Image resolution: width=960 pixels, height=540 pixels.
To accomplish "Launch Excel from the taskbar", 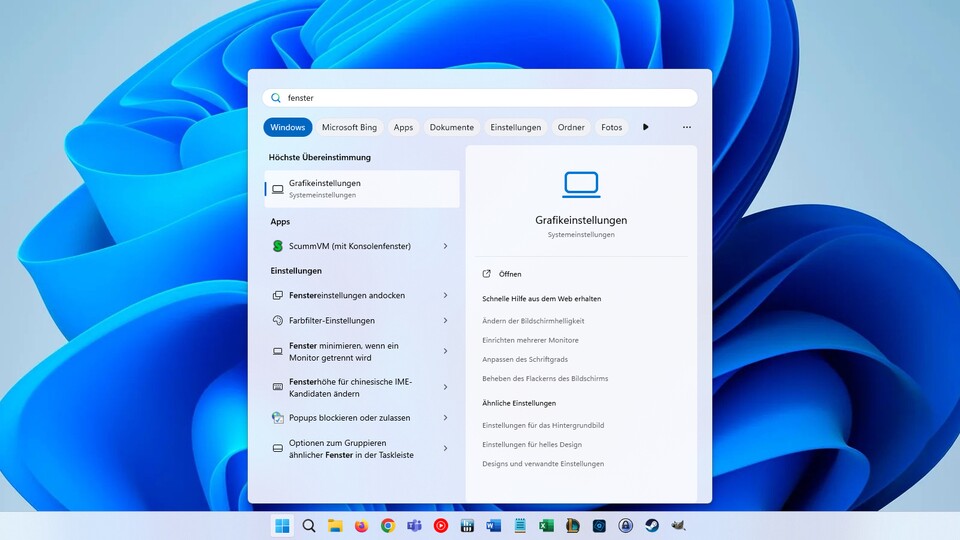I will pos(546,526).
